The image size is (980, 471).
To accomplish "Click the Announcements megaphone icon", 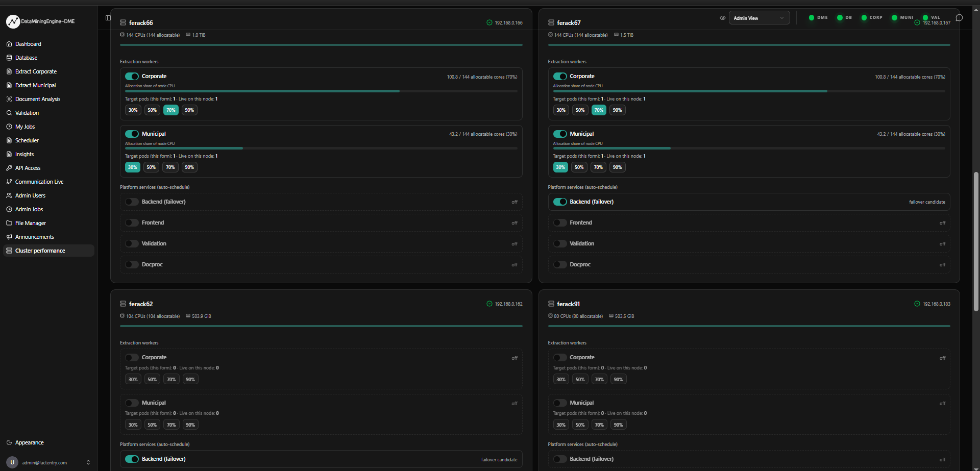I will click(x=9, y=237).
